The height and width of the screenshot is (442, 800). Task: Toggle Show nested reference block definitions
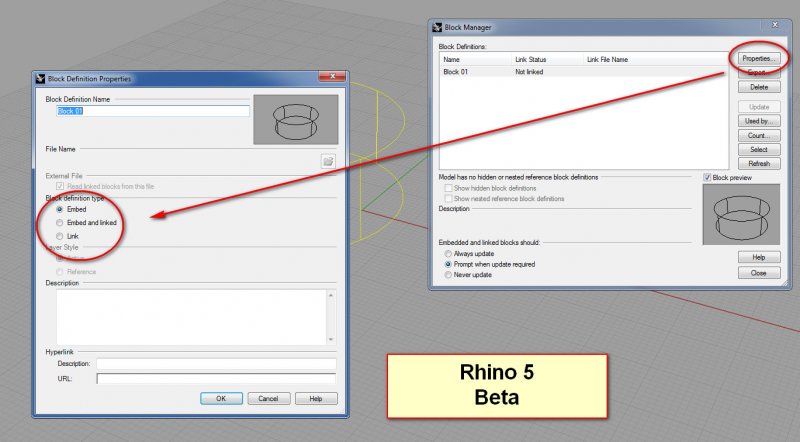[x=448, y=199]
